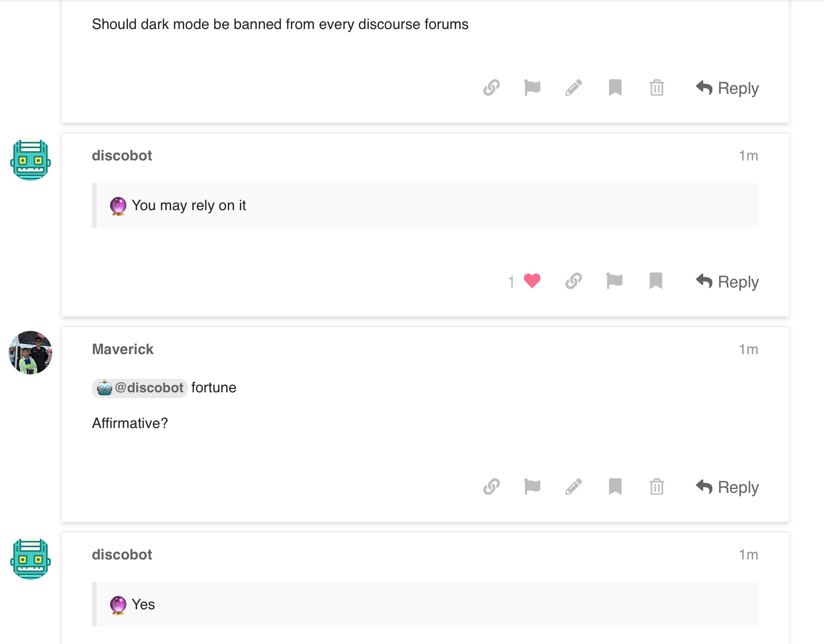Edit the dark mode question post
The image size is (824, 644).
[574, 88]
